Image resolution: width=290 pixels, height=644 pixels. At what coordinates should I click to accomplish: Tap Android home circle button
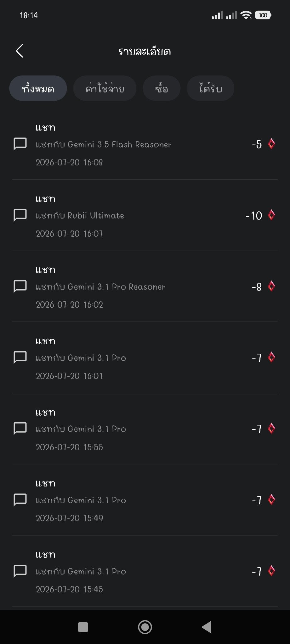(145, 627)
